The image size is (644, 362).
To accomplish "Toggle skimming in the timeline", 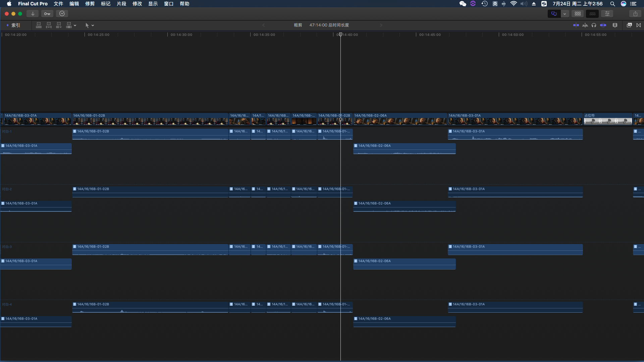I will click(x=576, y=25).
